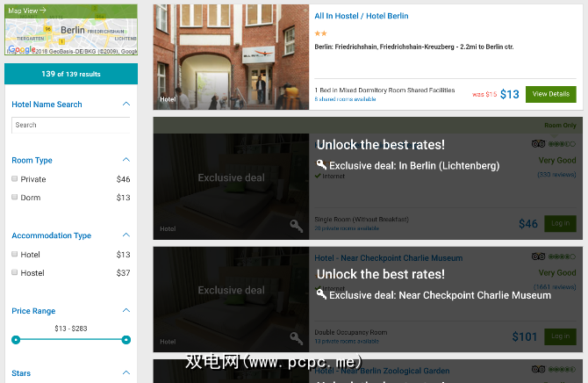Click TripAdvisor owl icon on Checkpoint Charlie listing
This screenshot has width=588, height=383.
click(x=539, y=257)
